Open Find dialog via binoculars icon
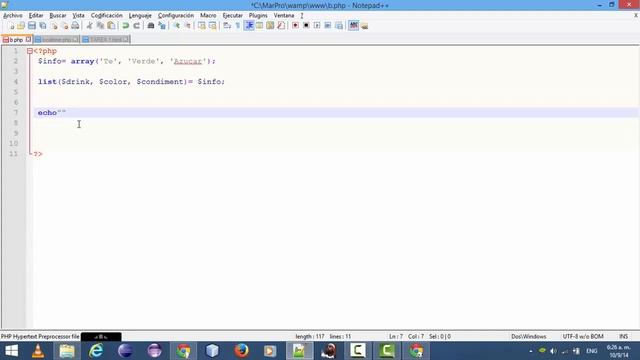This screenshot has width=640, height=360. (x=151, y=26)
